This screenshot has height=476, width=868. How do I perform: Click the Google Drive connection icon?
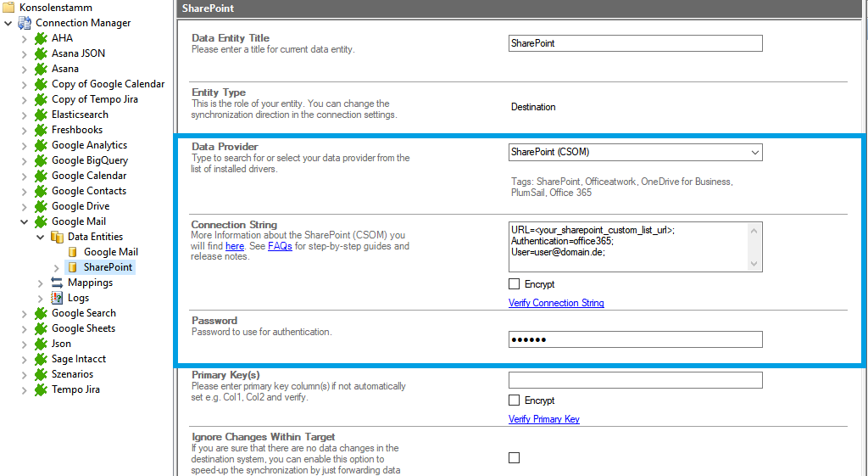(41, 206)
